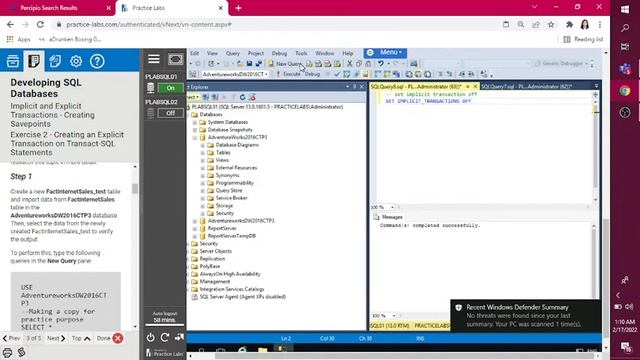Image resolution: width=640 pixels, height=360 pixels.
Task: Close the SQLQuery8.sql tab
Action: [475, 87]
